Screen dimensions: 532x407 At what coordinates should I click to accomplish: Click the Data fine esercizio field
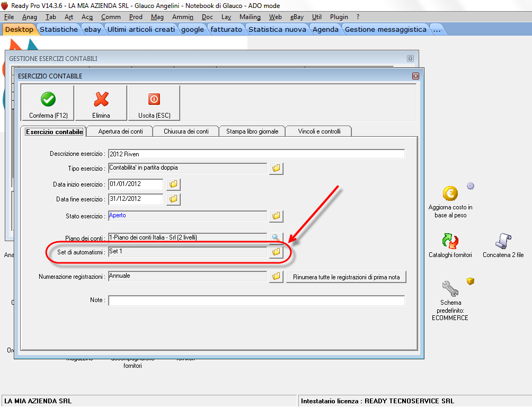coord(136,199)
